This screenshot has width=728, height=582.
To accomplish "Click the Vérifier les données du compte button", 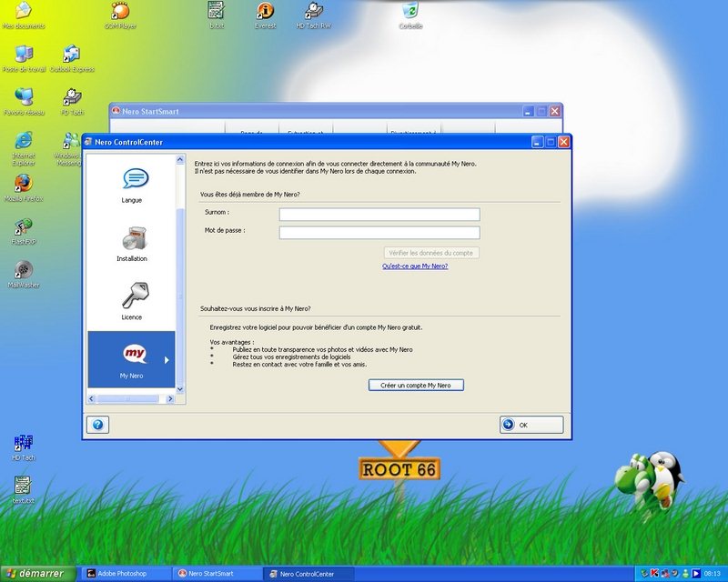I will [x=431, y=253].
